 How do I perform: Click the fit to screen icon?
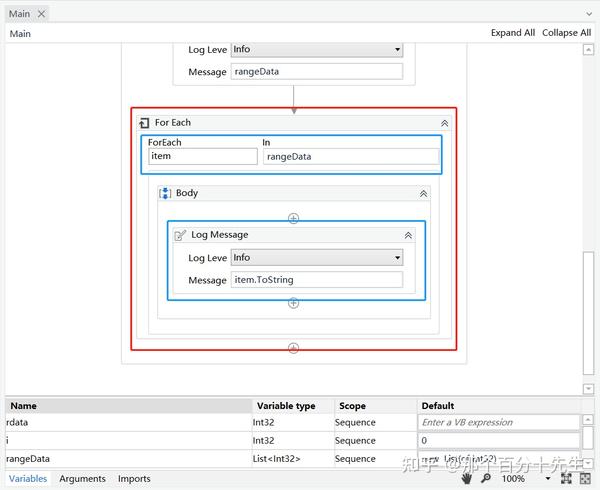(x=566, y=479)
